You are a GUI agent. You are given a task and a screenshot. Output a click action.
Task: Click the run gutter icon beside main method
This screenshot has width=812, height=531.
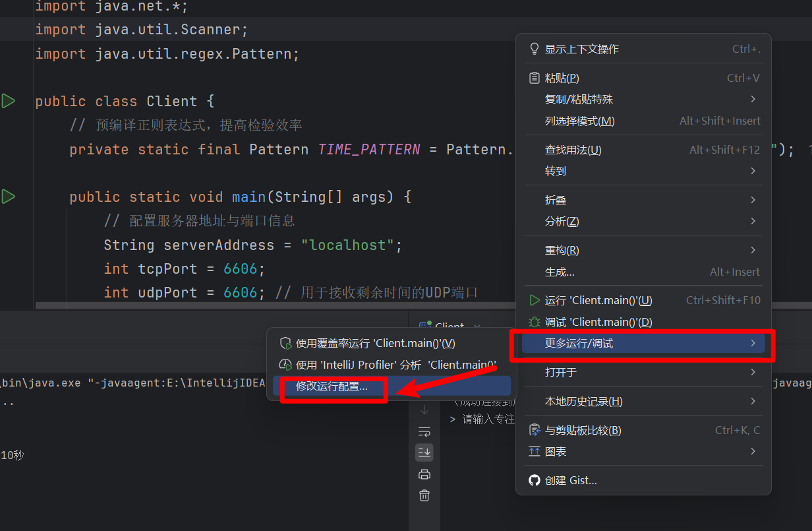(x=9, y=197)
